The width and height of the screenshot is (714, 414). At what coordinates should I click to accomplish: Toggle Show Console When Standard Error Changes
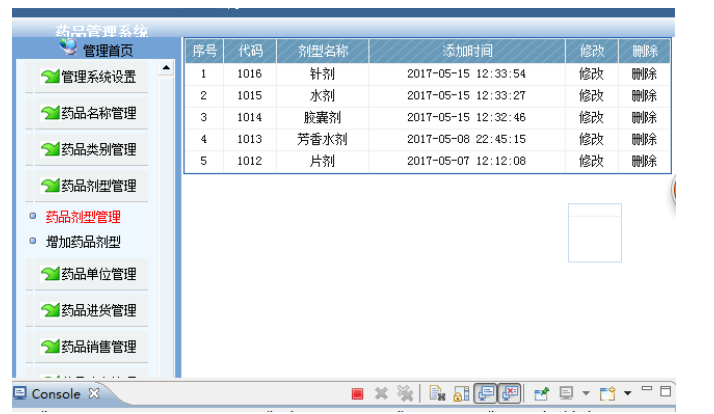(x=510, y=394)
